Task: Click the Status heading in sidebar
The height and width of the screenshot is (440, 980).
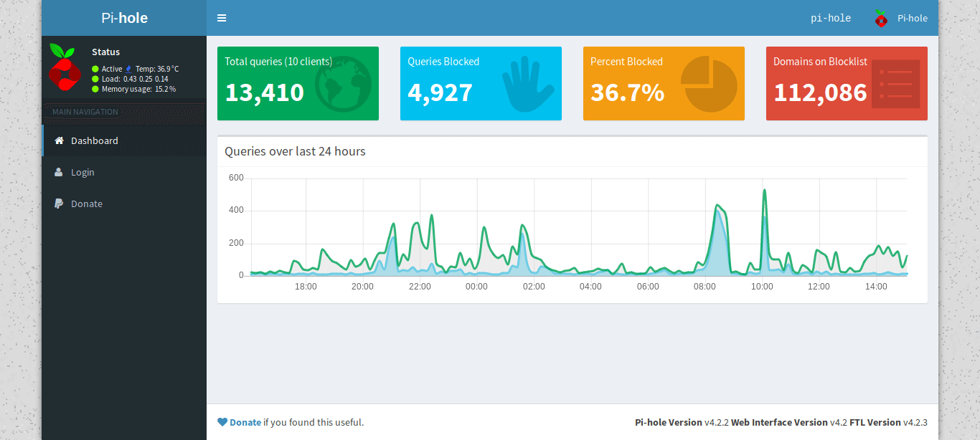Action: click(x=106, y=52)
